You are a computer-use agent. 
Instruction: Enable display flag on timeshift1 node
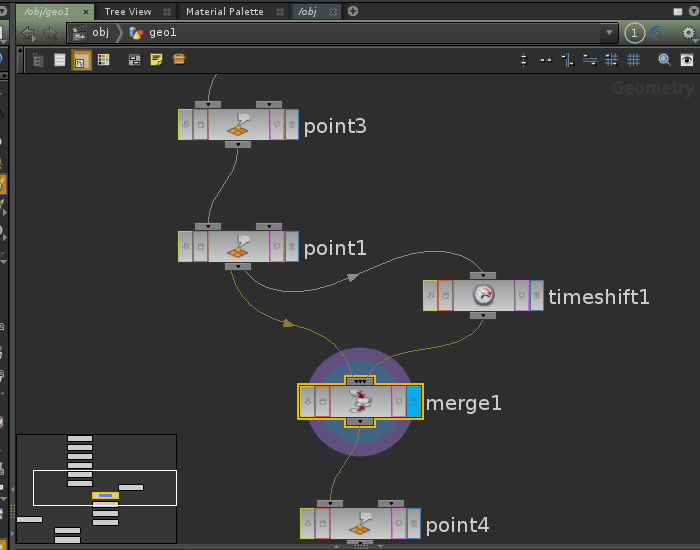537,296
